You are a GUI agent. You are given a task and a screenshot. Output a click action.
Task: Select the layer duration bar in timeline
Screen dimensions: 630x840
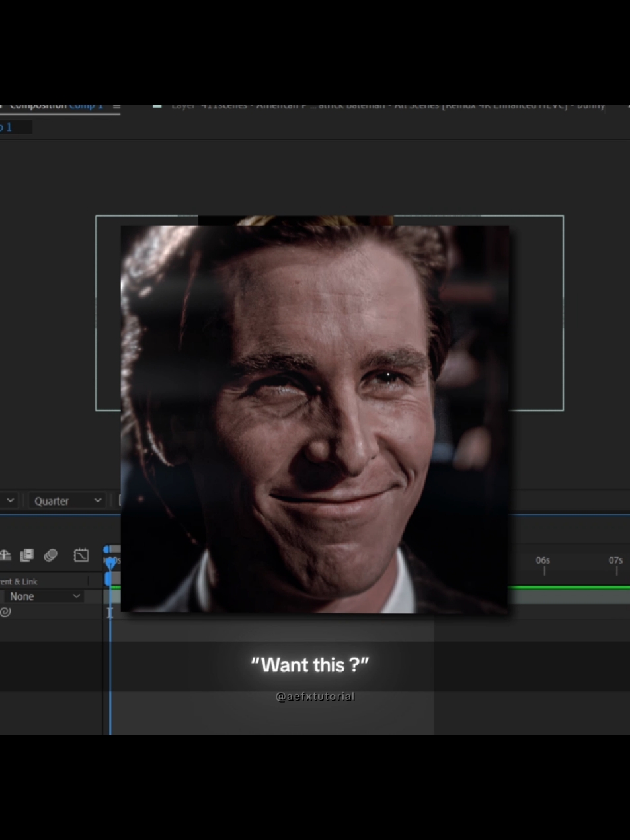coord(569,596)
